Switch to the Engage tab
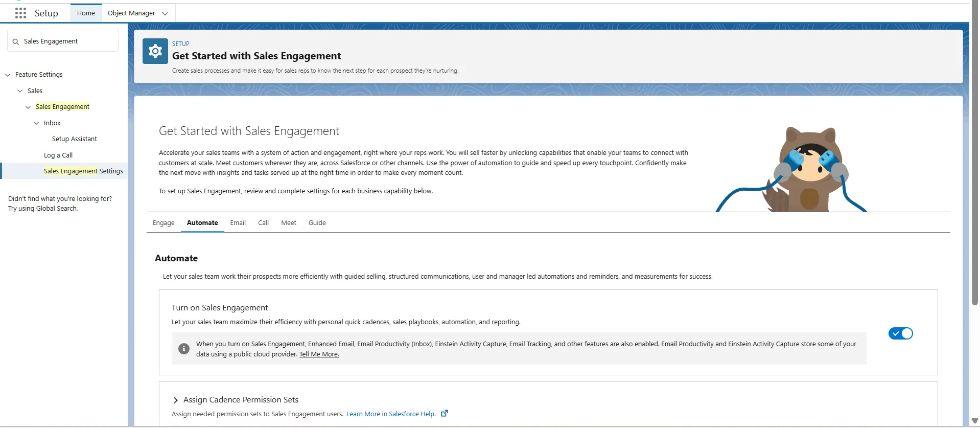980x428 pixels. click(x=164, y=223)
